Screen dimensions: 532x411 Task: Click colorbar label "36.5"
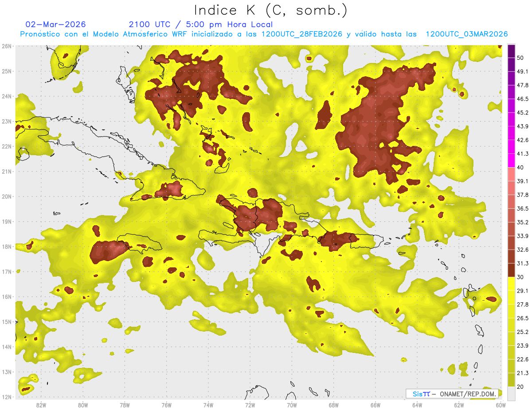pos(523,208)
